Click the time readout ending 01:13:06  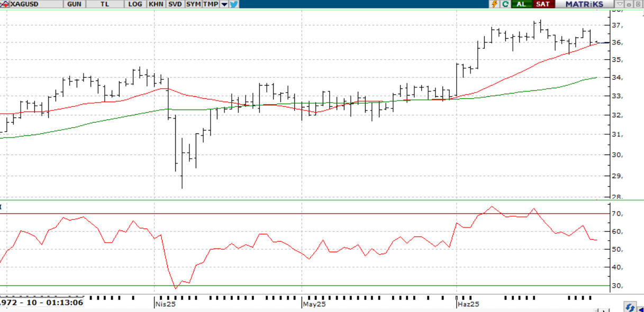click(x=42, y=302)
